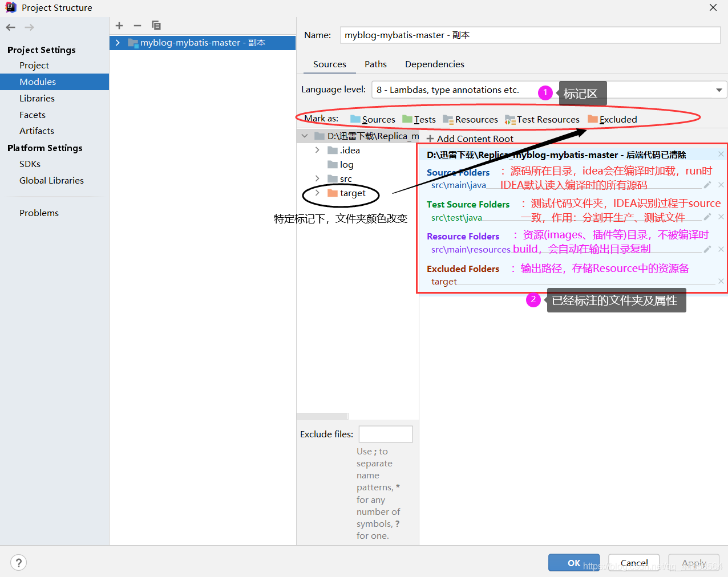
Task: Click src\main\java path entry
Action: 459,185
